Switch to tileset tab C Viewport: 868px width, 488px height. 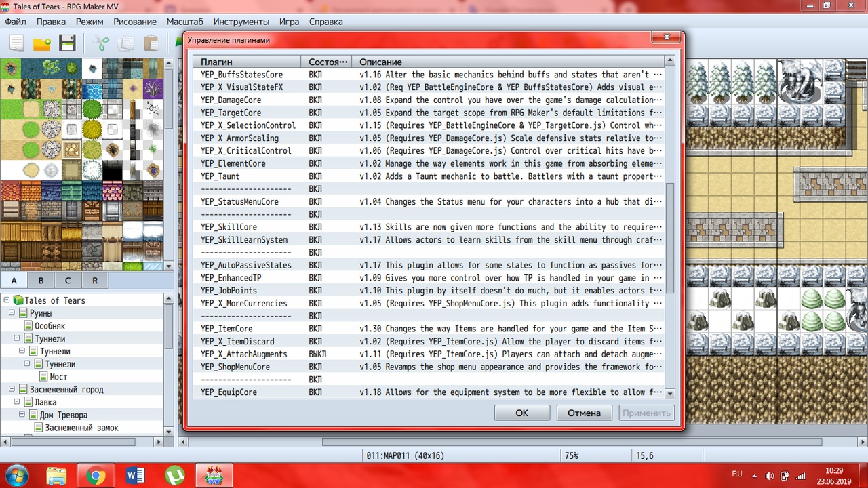tap(68, 281)
